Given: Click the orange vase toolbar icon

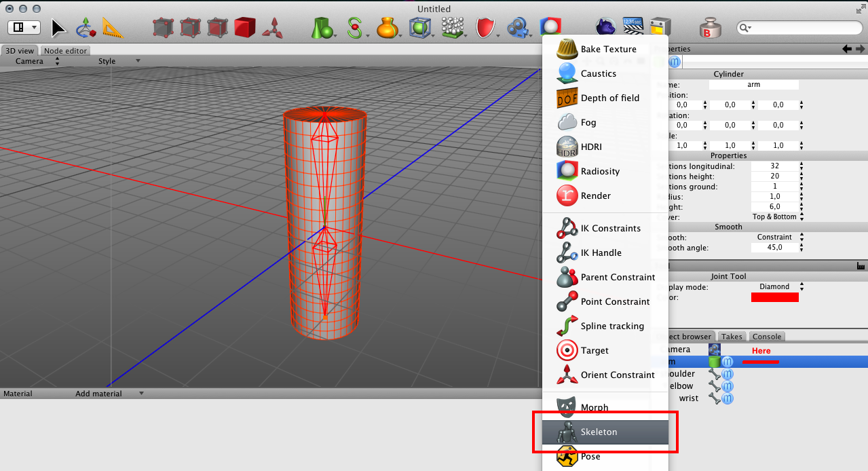Looking at the screenshot, I should tap(386, 28).
